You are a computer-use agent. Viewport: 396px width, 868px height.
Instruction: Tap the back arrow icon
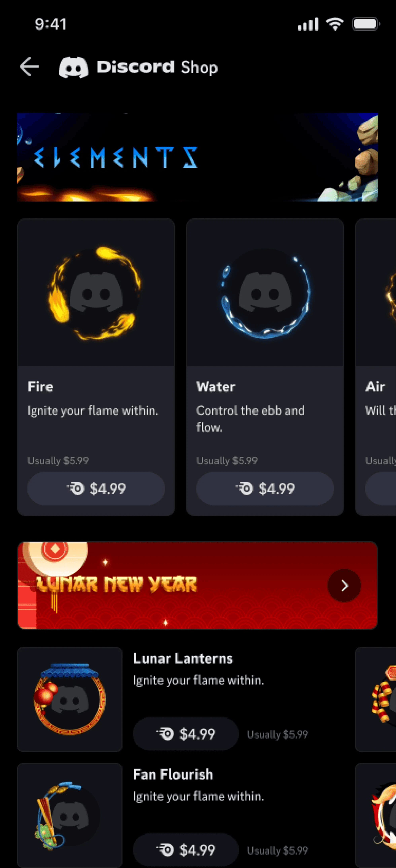[x=30, y=67]
